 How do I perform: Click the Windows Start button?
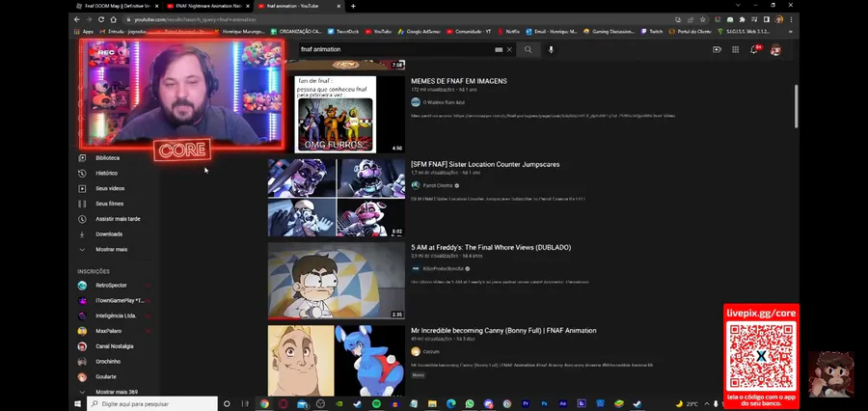click(78, 404)
